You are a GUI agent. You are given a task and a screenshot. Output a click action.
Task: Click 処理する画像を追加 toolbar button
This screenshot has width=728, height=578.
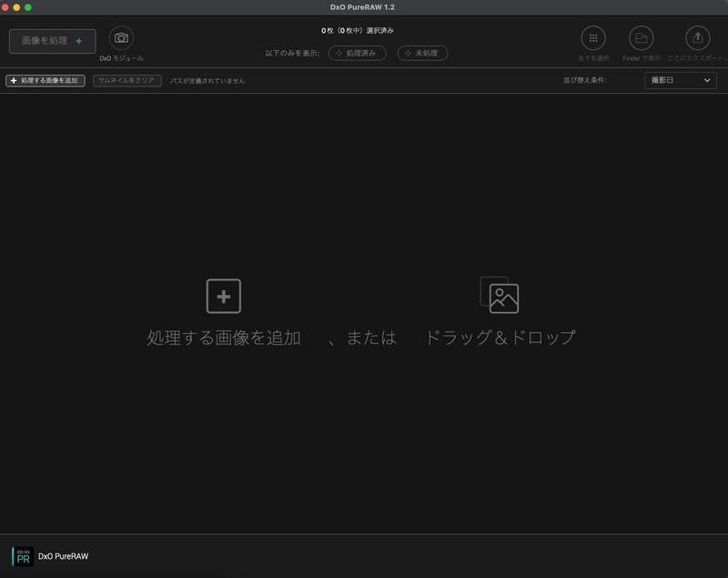pyautogui.click(x=45, y=81)
